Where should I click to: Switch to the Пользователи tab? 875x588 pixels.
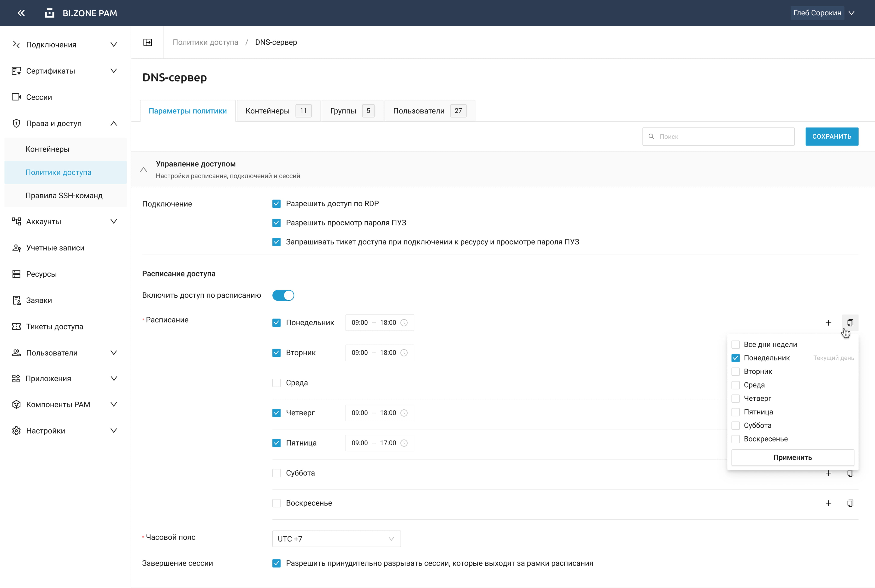coord(429,111)
